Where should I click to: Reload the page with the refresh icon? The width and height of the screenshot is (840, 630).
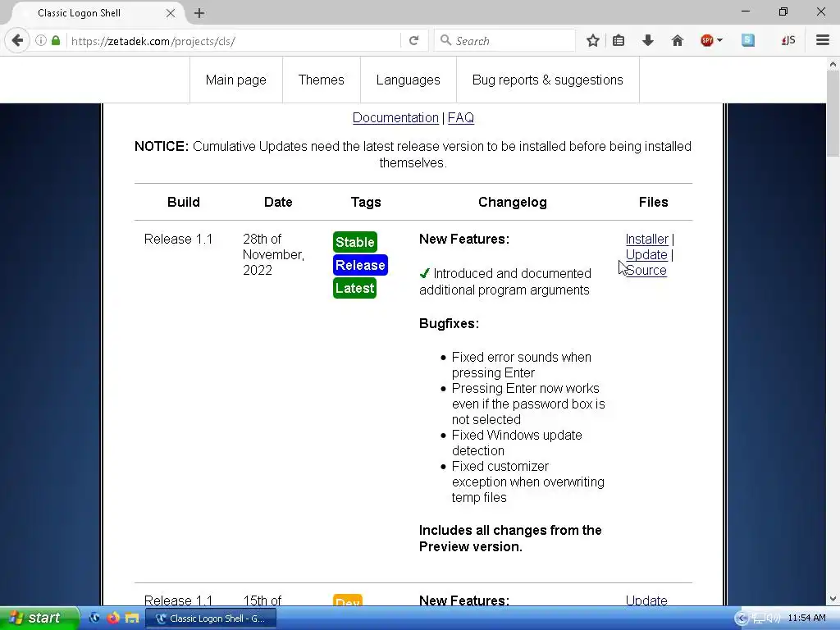coord(413,41)
